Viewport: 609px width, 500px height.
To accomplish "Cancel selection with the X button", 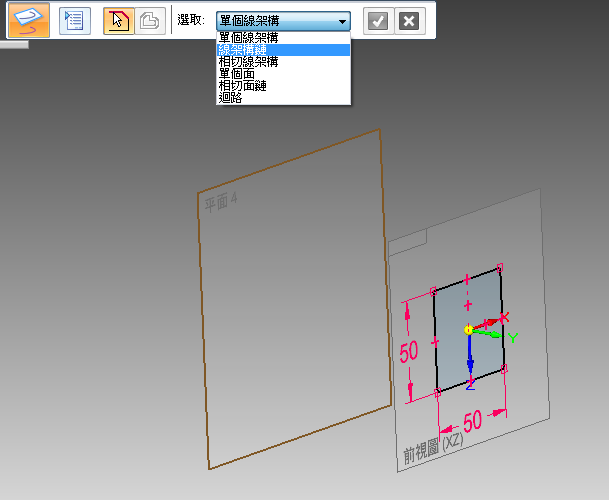I will (x=409, y=21).
